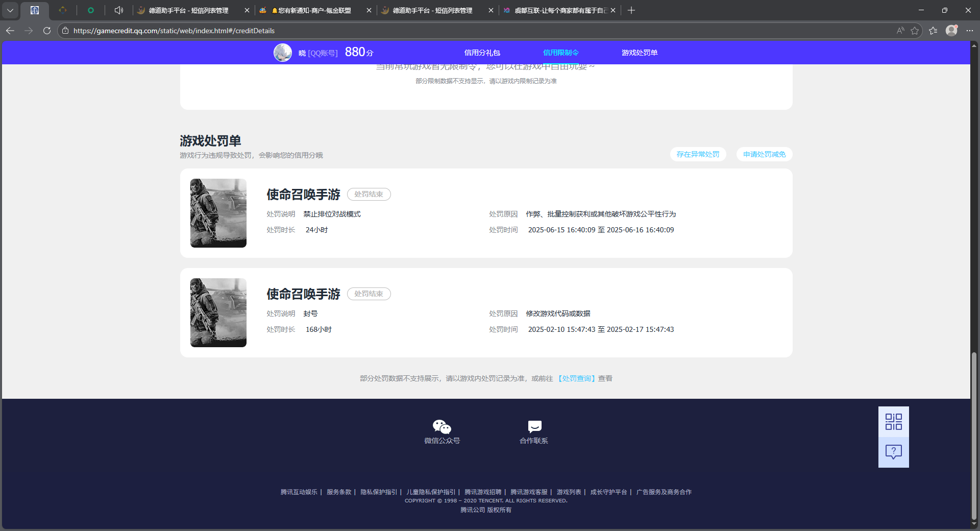
Task: Open the 服务条款 footer link
Action: click(x=339, y=492)
